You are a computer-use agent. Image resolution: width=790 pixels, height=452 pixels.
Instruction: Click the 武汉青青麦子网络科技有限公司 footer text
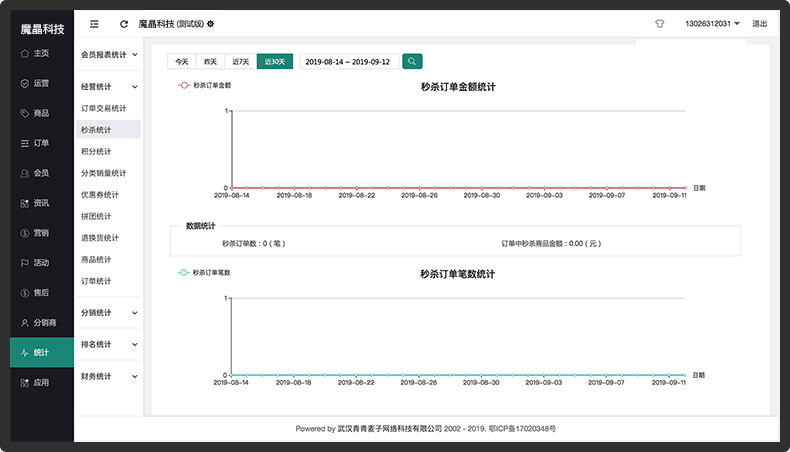pos(389,429)
